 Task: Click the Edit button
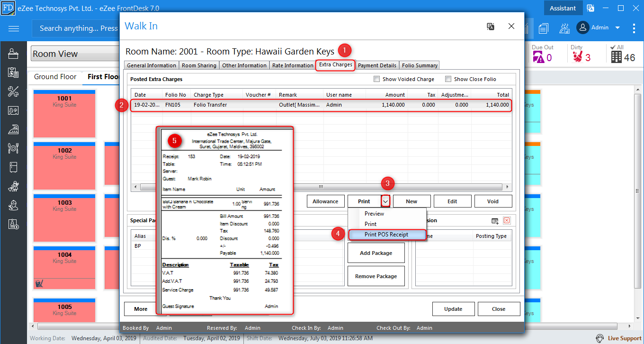tap(452, 201)
